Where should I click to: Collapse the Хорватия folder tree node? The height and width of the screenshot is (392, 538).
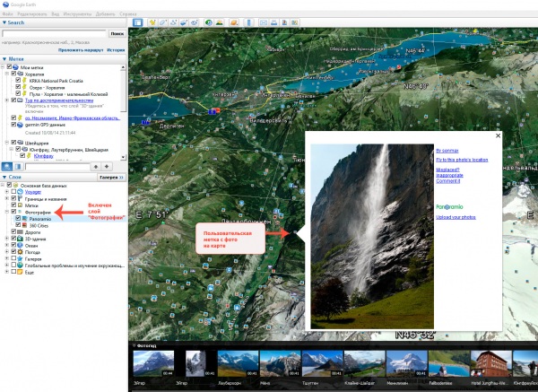click(7, 74)
